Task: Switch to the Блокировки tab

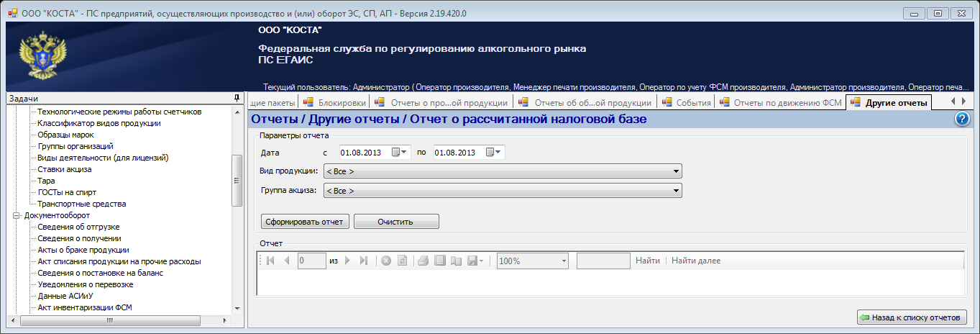Action: pyautogui.click(x=334, y=102)
